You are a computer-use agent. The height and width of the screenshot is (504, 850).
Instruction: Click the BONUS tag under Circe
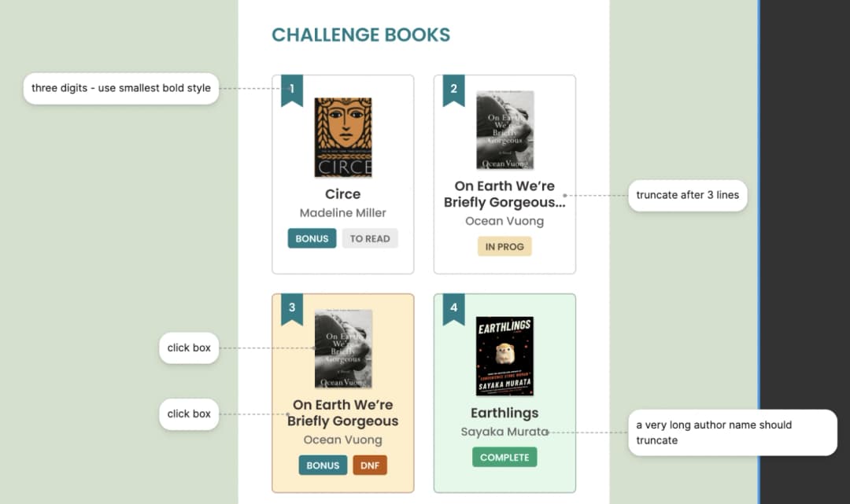pos(312,238)
